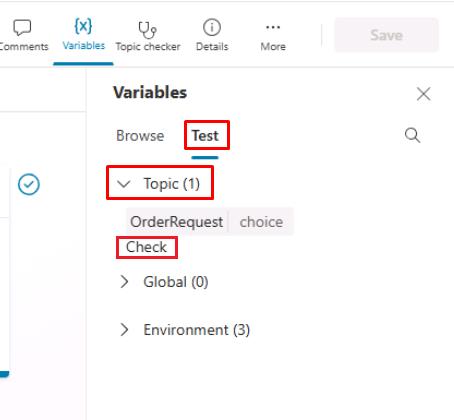Viewport: 454px width, 420px height.
Task: Collapse the Topic (1) section
Action: pos(124,184)
